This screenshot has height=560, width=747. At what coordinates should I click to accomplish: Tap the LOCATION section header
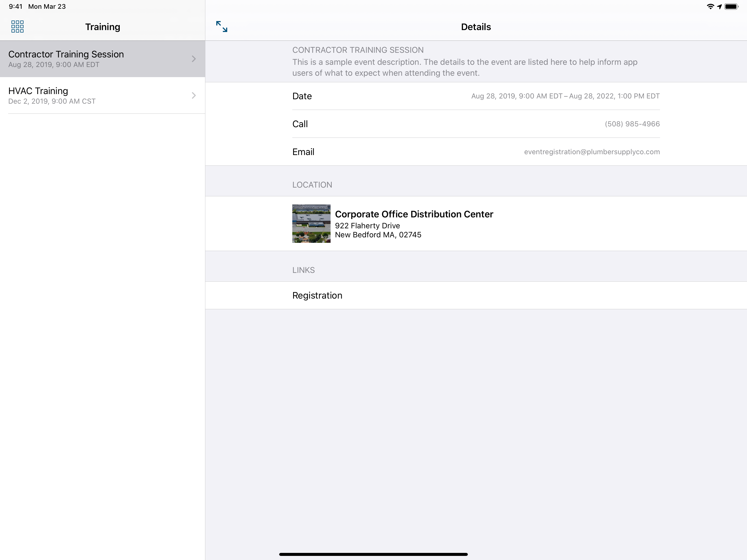point(312,185)
